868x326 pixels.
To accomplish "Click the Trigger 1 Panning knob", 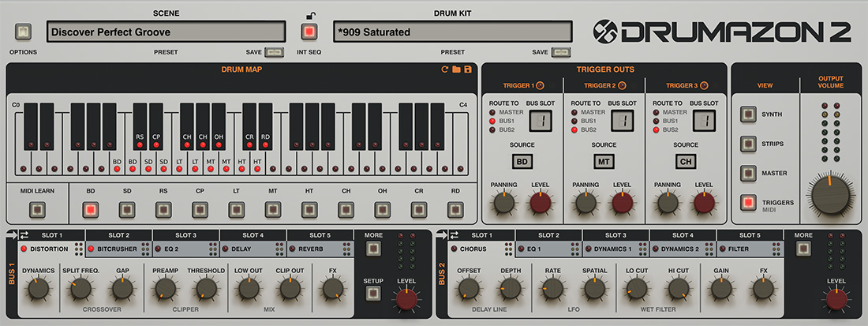I will [503, 203].
